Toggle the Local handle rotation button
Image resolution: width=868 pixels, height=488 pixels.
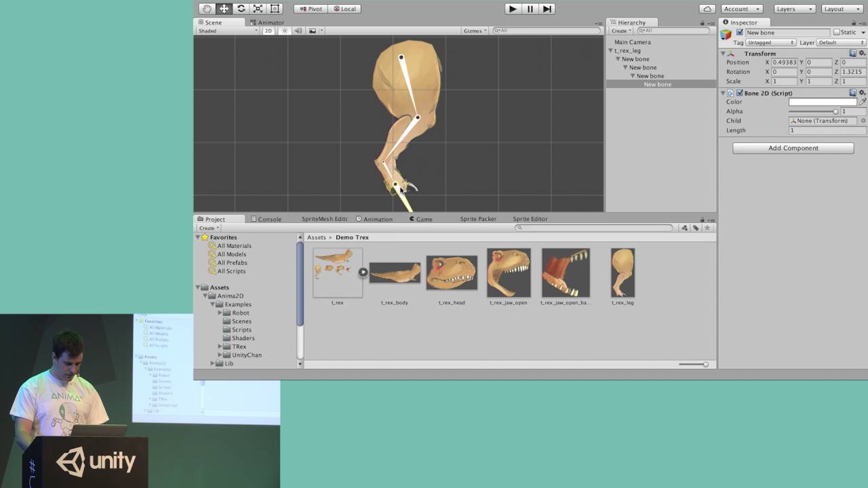[x=344, y=9]
